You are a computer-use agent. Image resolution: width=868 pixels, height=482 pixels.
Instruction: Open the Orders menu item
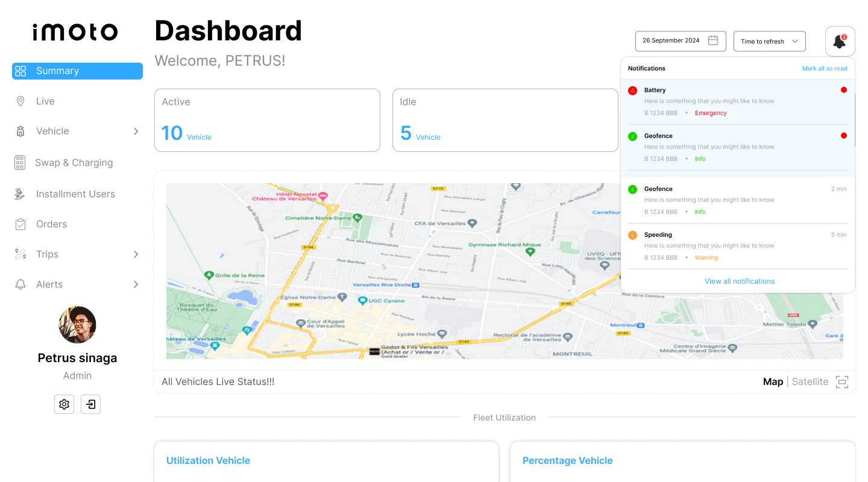[51, 224]
